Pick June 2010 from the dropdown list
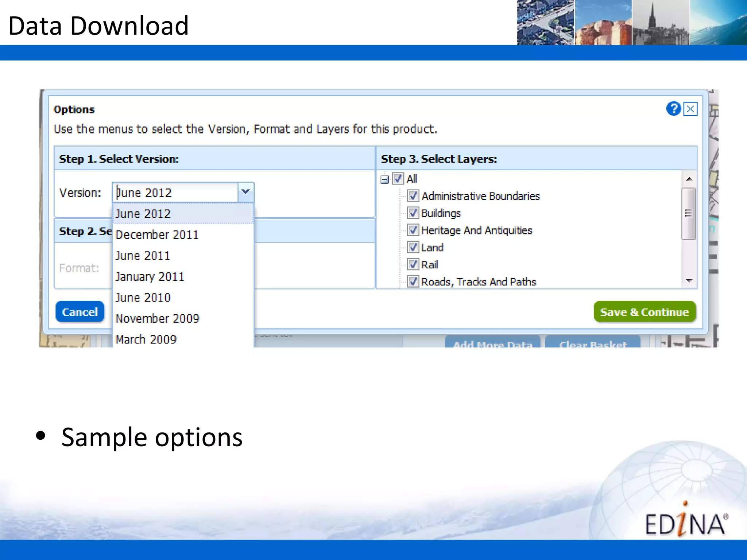 pos(183,297)
